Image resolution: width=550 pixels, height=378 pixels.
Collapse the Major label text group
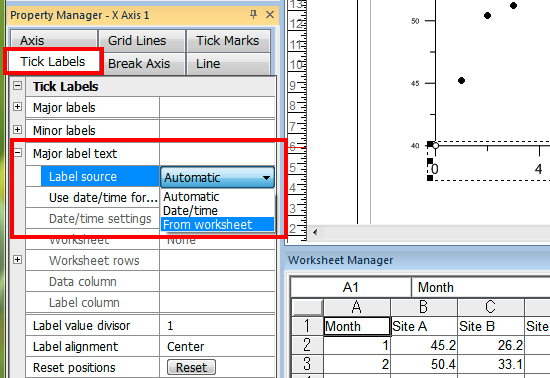point(17,153)
